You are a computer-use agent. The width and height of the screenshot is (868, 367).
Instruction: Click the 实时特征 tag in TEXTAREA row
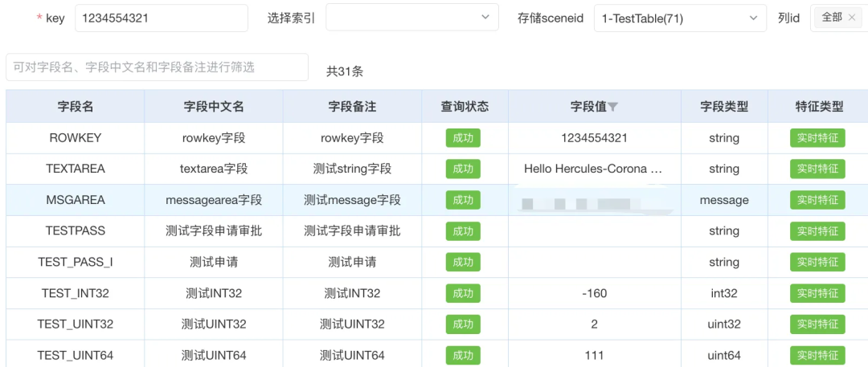click(817, 169)
